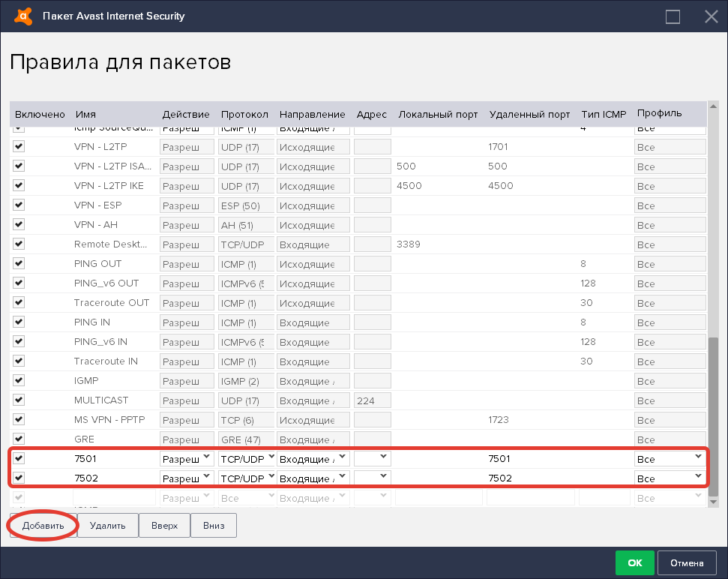This screenshot has width=728, height=579.
Task: Open the action dropdown for rule 7502
Action: (x=187, y=478)
